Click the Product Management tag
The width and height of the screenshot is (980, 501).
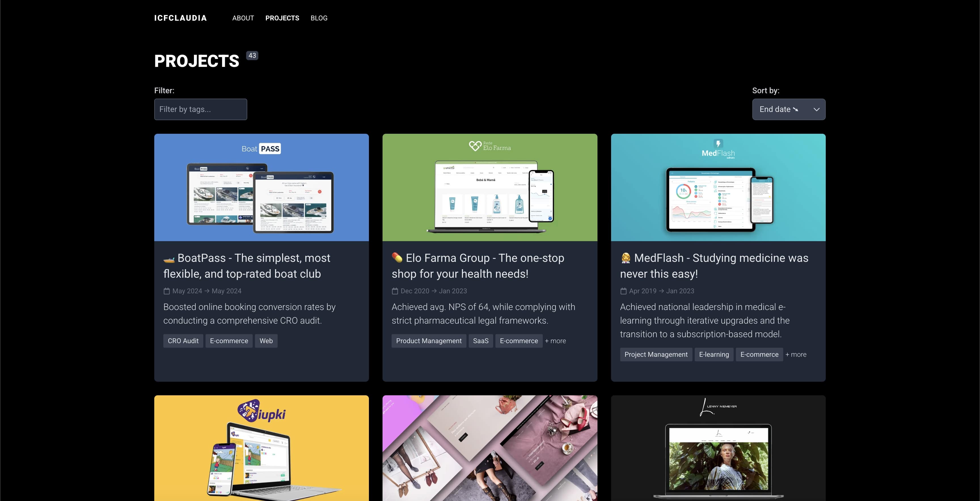point(428,341)
